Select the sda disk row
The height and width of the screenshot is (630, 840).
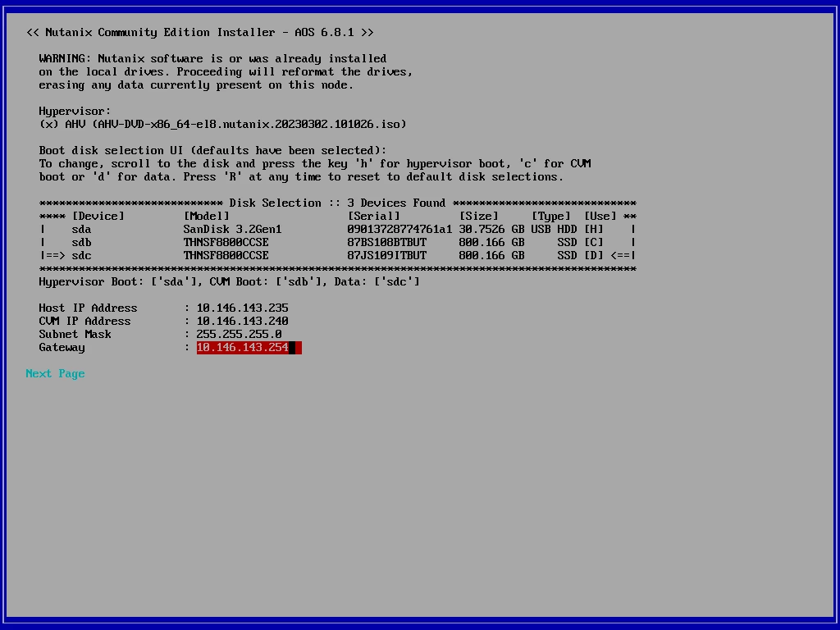(337, 230)
